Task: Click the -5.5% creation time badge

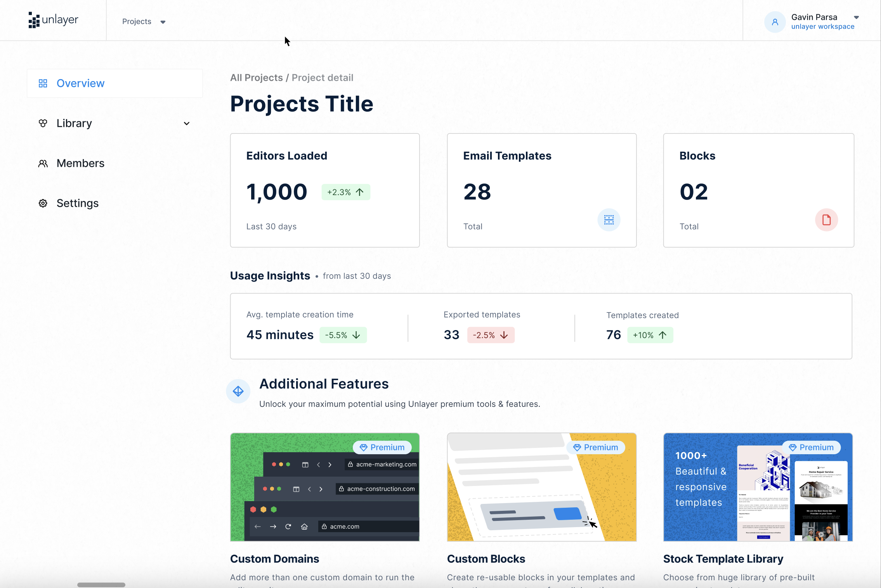Action: (343, 335)
